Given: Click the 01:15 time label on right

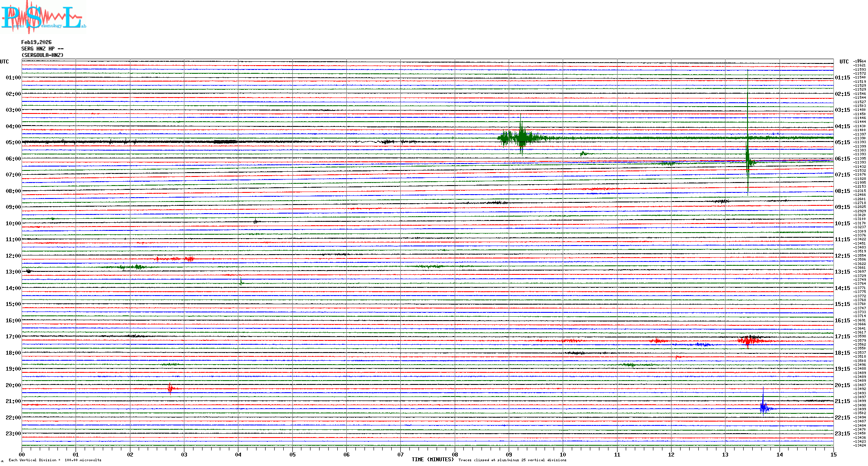Looking at the screenshot, I should pyautogui.click(x=842, y=78).
